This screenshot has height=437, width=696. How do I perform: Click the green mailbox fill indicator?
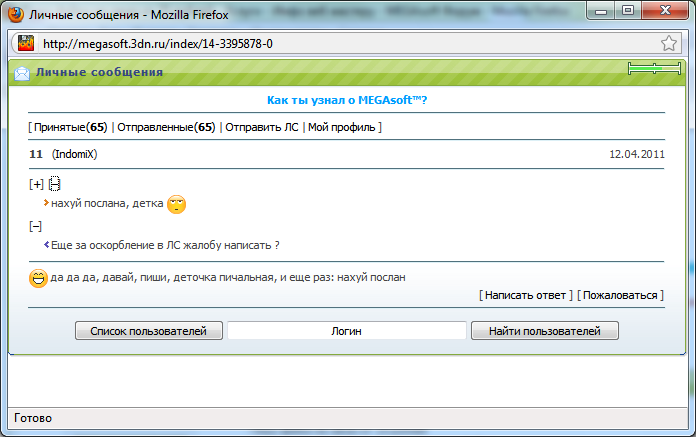coord(654,68)
